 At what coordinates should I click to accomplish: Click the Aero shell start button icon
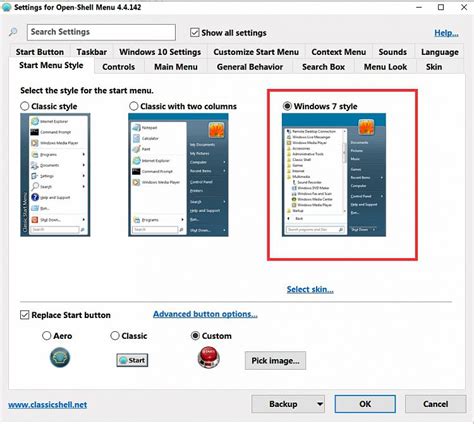click(x=60, y=357)
